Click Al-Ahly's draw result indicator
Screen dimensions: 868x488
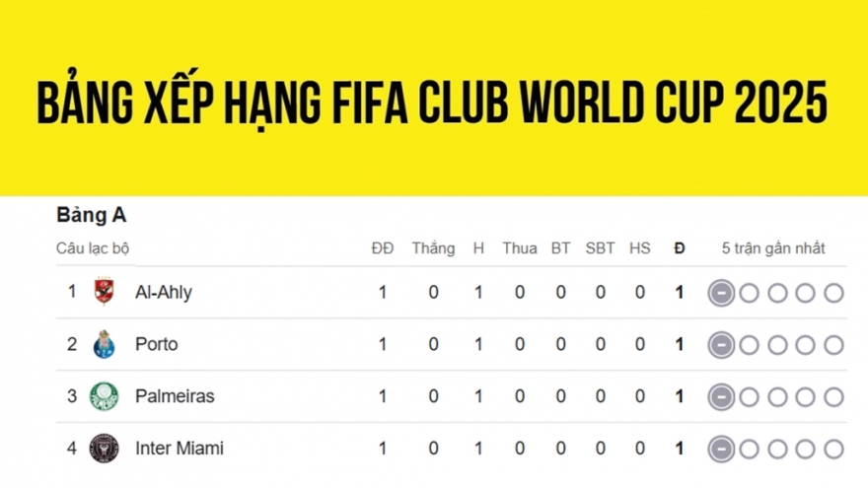[x=721, y=293]
